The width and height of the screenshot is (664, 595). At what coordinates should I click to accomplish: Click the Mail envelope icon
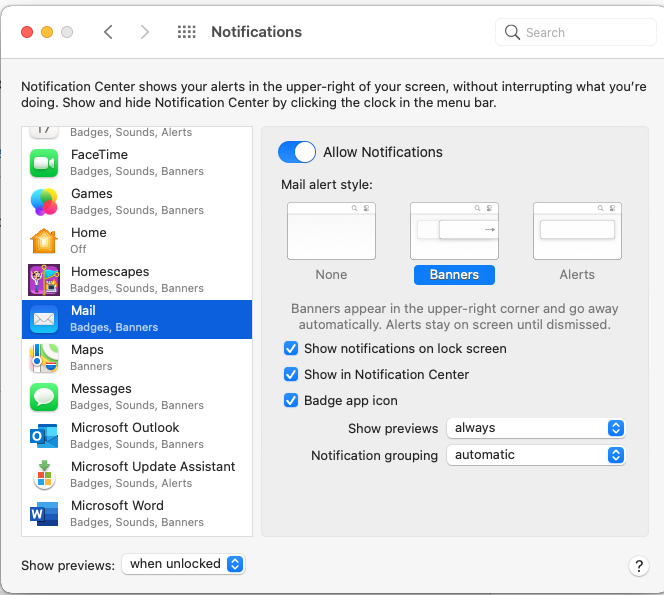[x=44, y=319]
